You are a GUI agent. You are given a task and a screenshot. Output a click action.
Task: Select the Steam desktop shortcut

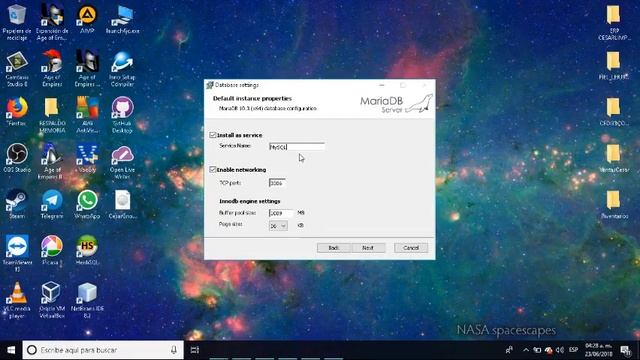tap(17, 204)
